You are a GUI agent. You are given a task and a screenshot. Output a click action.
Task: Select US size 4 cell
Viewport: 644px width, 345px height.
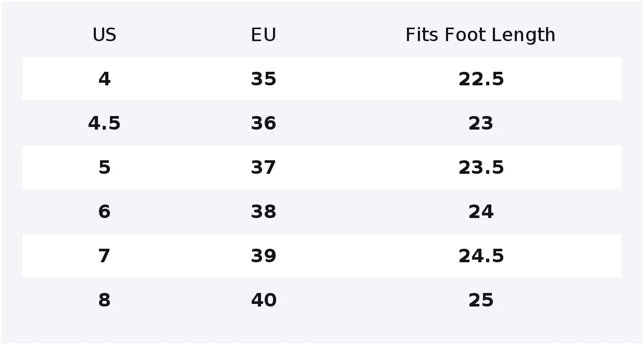click(x=104, y=79)
